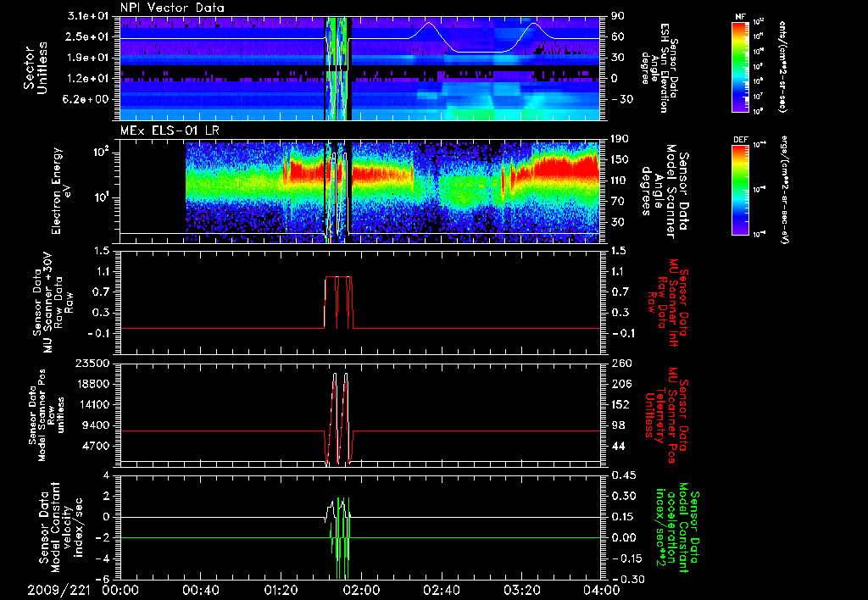The width and height of the screenshot is (868, 600).
Task: Click the "04:00" time tick label
Action: coord(602,590)
